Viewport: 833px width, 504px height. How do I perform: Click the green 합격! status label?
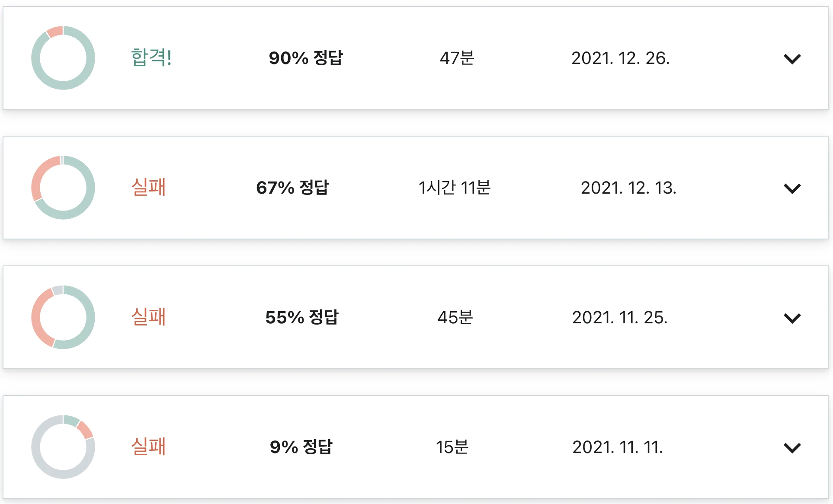pyautogui.click(x=151, y=57)
